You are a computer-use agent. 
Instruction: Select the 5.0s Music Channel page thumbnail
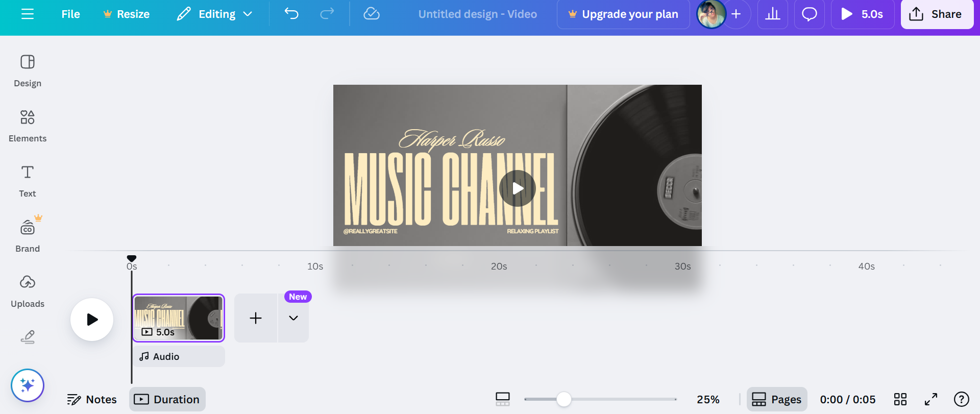point(179,318)
